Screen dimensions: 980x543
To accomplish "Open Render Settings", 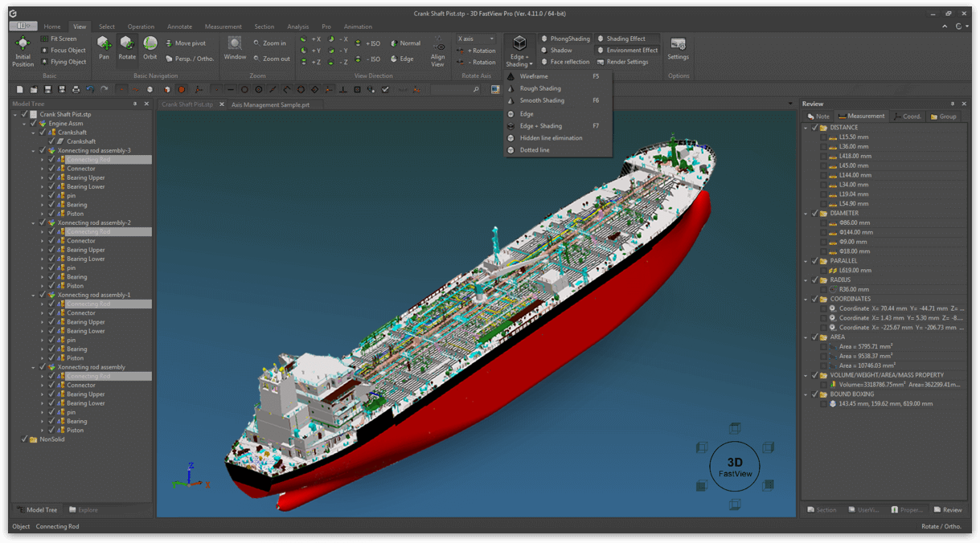I will tap(622, 62).
